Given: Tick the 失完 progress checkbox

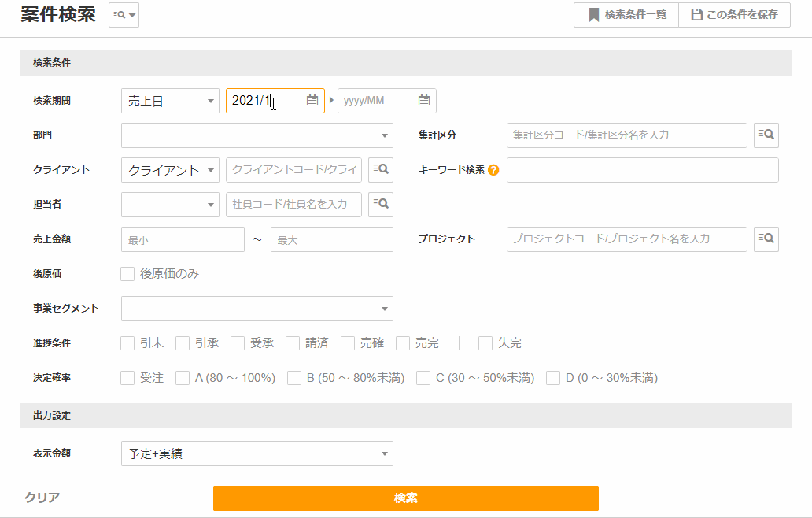Looking at the screenshot, I should (485, 343).
